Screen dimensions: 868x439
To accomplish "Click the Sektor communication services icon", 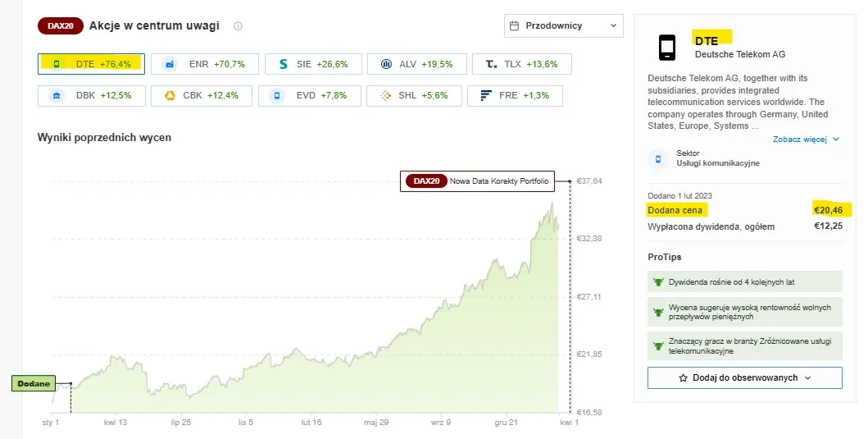I will tap(658, 159).
